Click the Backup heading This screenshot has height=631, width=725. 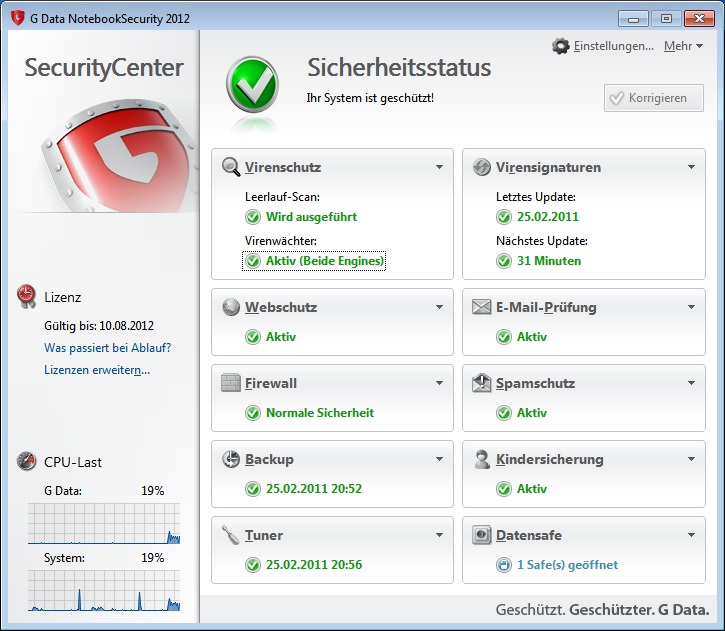[269, 459]
